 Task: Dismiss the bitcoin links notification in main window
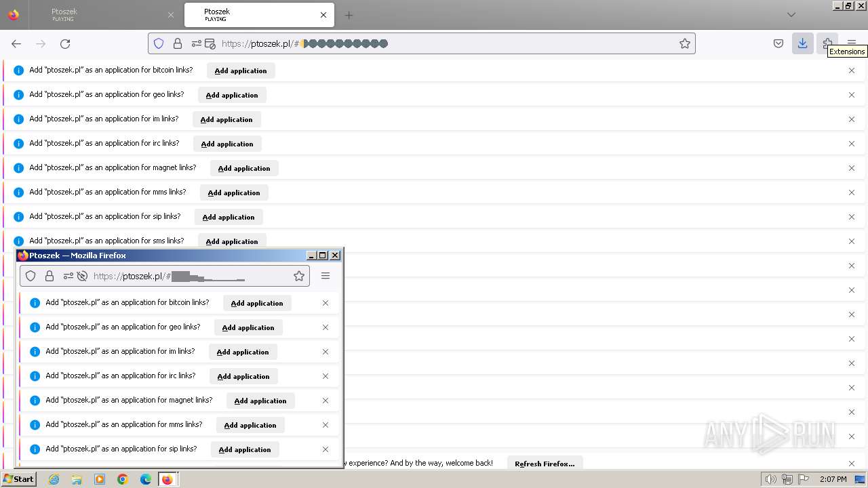[852, 70]
